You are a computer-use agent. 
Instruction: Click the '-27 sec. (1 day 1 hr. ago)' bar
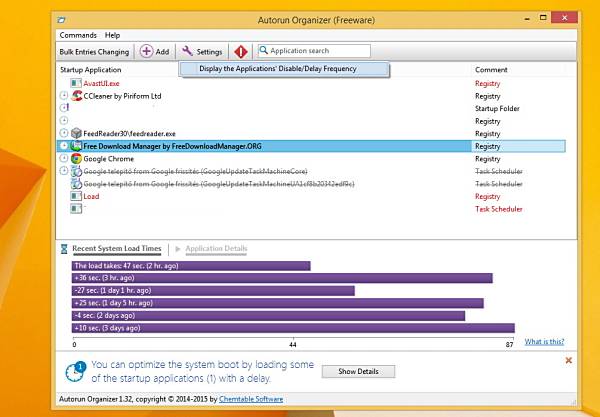click(213, 291)
